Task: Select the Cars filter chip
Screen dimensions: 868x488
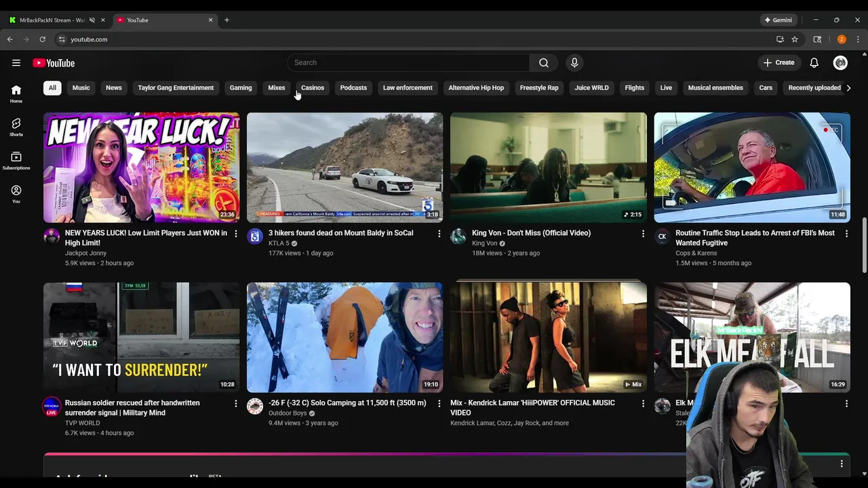Action: 766,87
